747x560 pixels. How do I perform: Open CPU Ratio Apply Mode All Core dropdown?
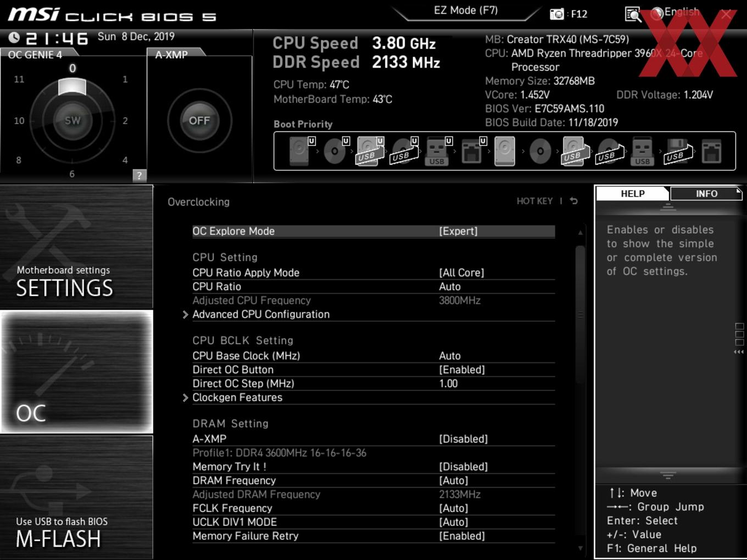pyautogui.click(x=461, y=272)
